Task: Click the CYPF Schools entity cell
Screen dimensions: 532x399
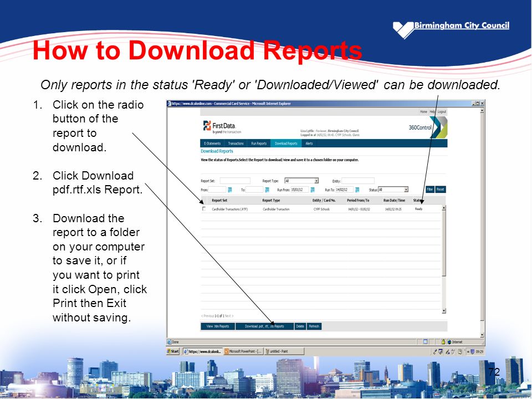Action: coord(321,209)
